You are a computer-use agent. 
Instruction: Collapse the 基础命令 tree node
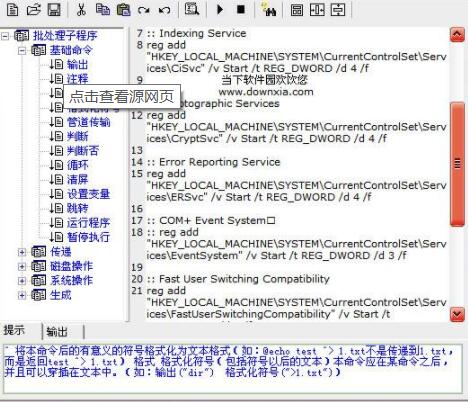22,50
